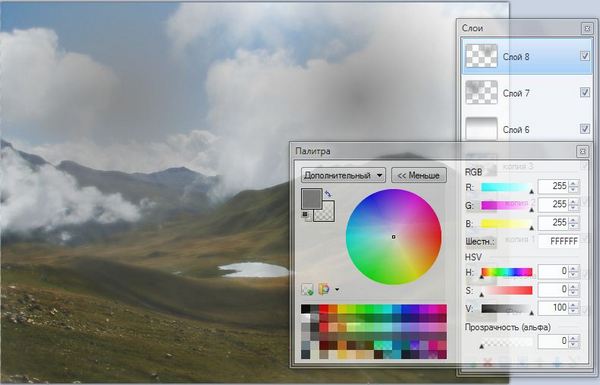The image size is (600, 385).
Task: Pick a hue on the color wheel
Action: click(393, 237)
